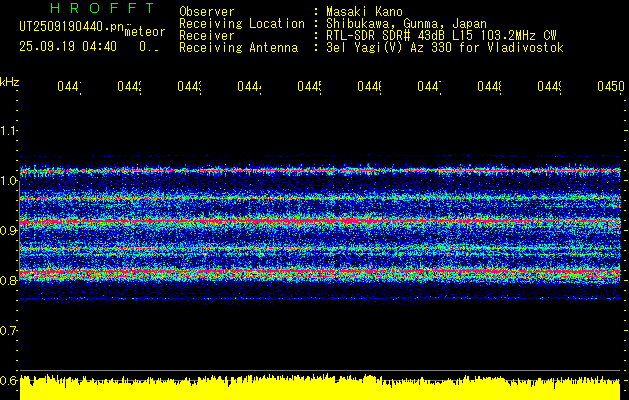Viewport: 629px width, 400px height.
Task: Click the kHz axis unit label
Action: tap(9, 81)
